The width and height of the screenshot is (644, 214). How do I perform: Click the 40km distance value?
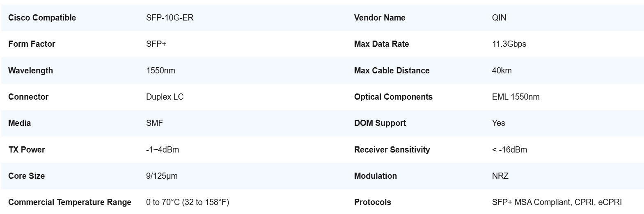click(x=502, y=71)
